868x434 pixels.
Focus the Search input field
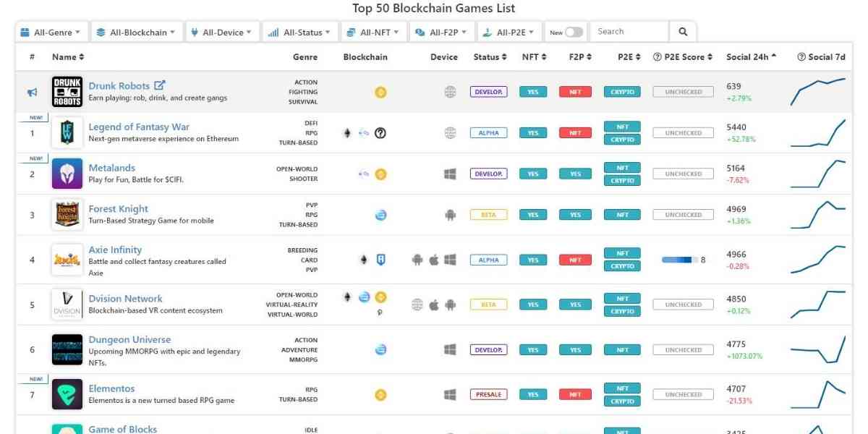[x=629, y=32]
